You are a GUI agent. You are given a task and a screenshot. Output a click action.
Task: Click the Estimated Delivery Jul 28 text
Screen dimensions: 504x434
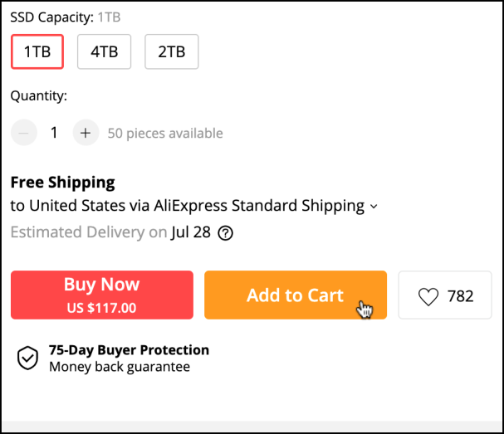[x=111, y=232]
